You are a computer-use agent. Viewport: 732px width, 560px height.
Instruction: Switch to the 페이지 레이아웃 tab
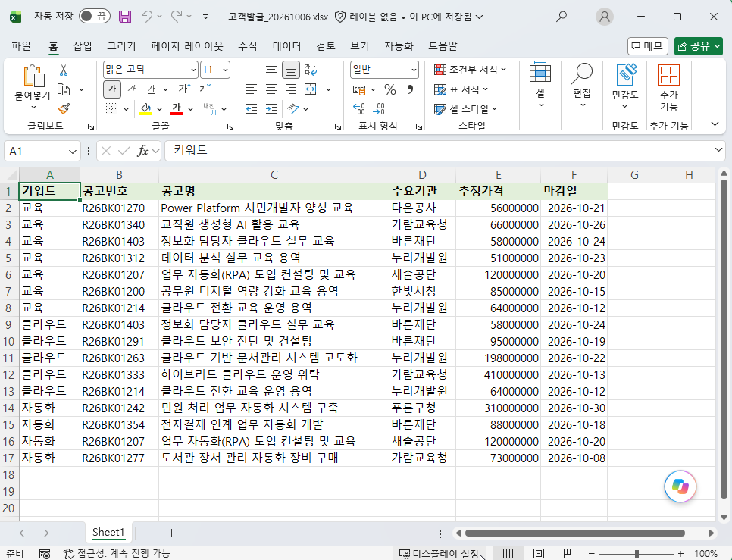click(186, 45)
